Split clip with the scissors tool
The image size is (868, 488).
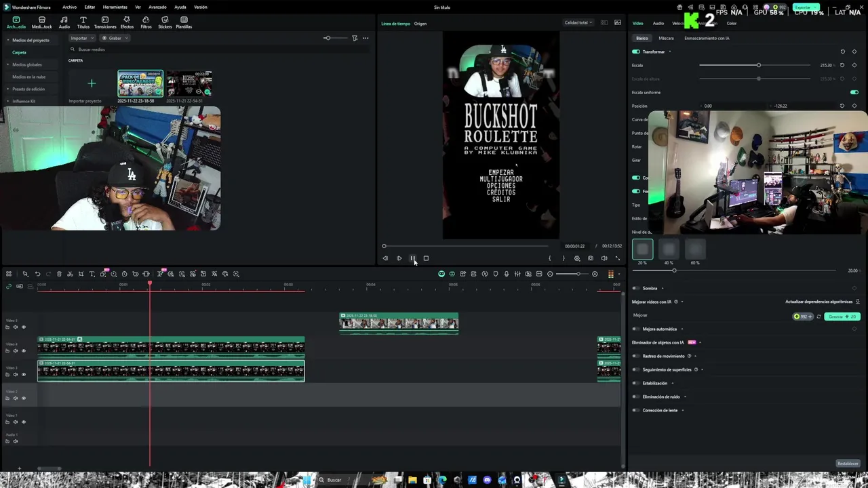70,274
